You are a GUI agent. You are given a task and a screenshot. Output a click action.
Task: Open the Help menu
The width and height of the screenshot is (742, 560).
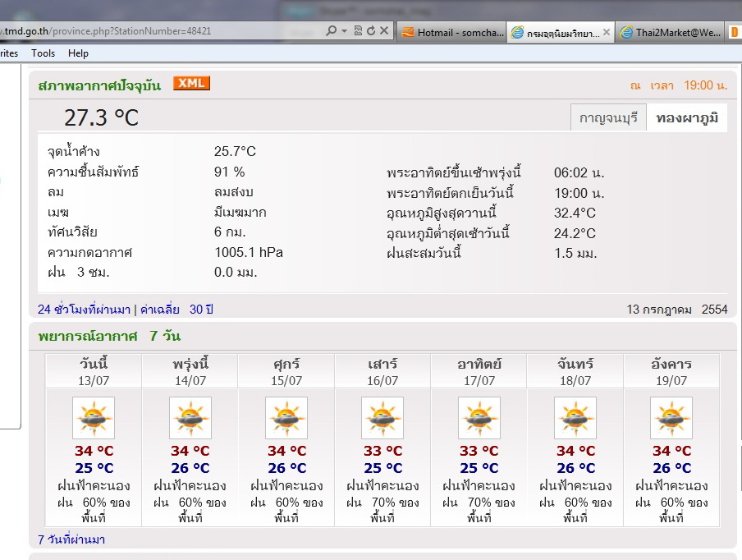coord(78,53)
